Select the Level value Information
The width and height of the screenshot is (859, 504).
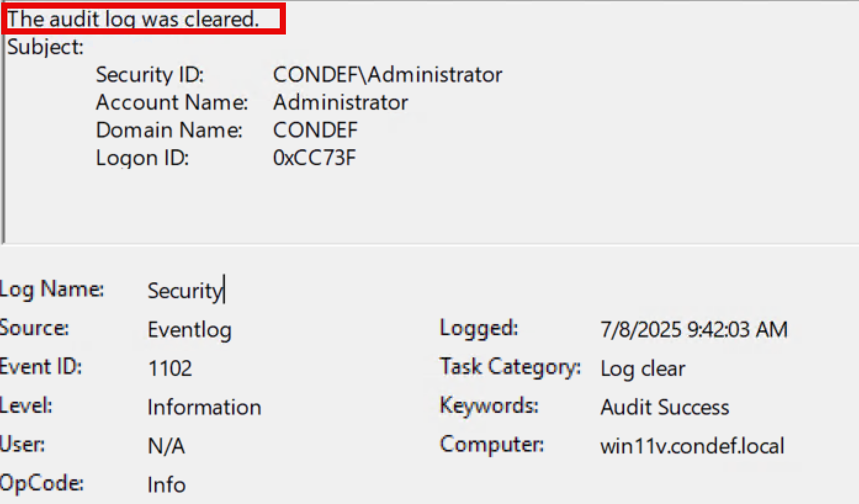(x=204, y=407)
